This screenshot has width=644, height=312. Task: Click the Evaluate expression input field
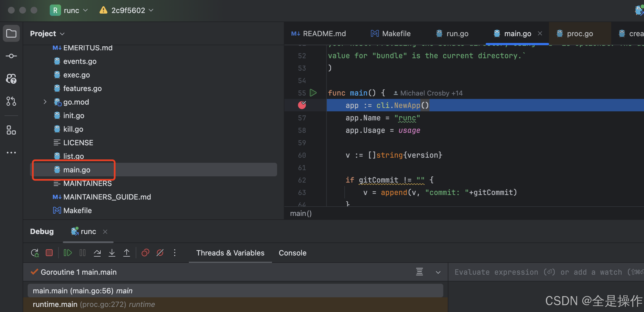(537, 272)
